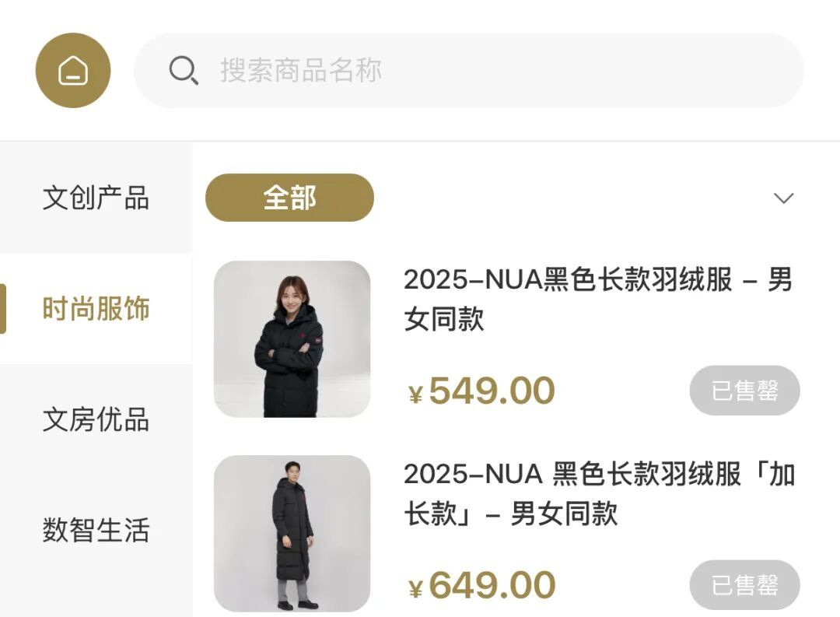Select the 全部 filter pill
Viewport: 840px width, 617px height.
pos(289,198)
